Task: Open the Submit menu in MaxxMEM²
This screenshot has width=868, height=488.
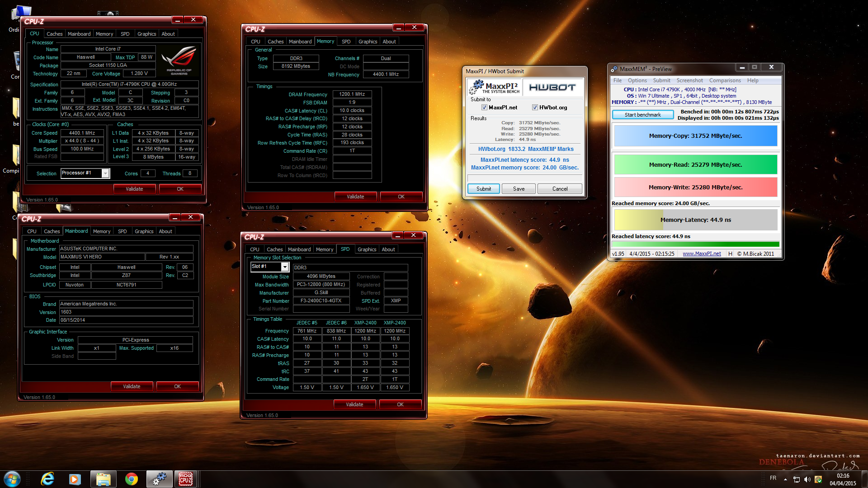Action: (661, 80)
